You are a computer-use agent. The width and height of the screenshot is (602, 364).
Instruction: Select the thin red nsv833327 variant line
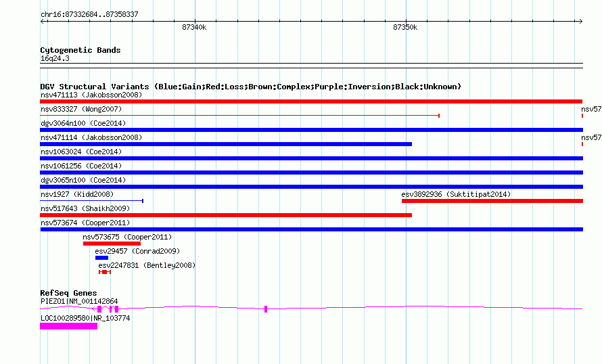(x=240, y=116)
